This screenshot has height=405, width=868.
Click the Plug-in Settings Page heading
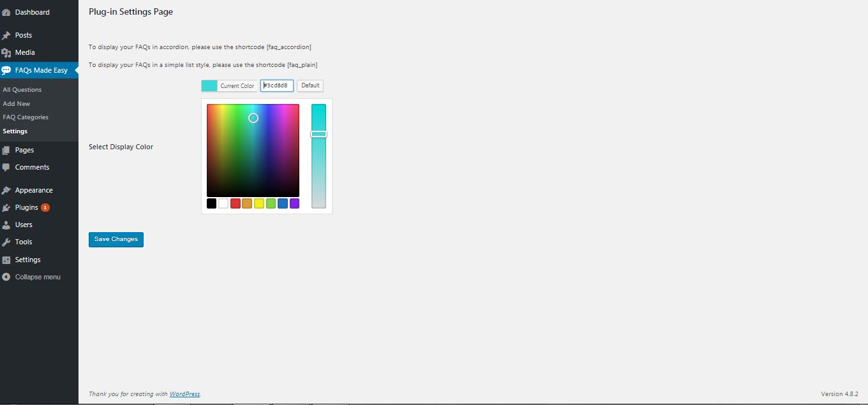[x=131, y=11]
